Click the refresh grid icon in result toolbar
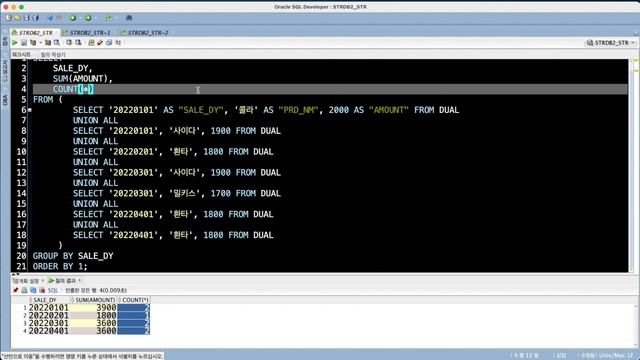This screenshot has width=640, height=360. (33, 290)
